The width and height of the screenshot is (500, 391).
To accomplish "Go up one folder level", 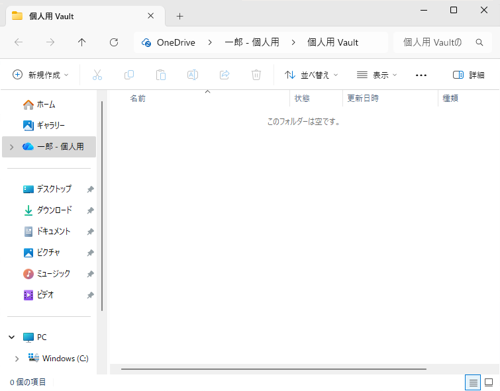I will point(82,42).
